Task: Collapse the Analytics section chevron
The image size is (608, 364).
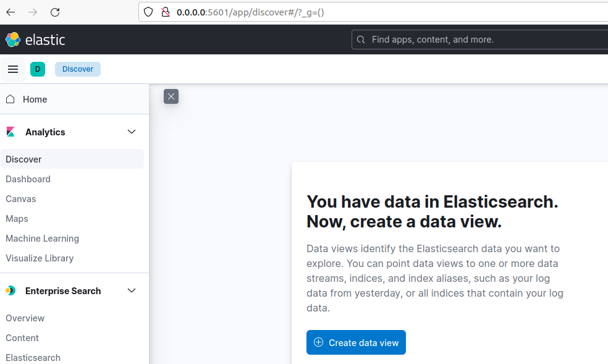Action: click(132, 132)
